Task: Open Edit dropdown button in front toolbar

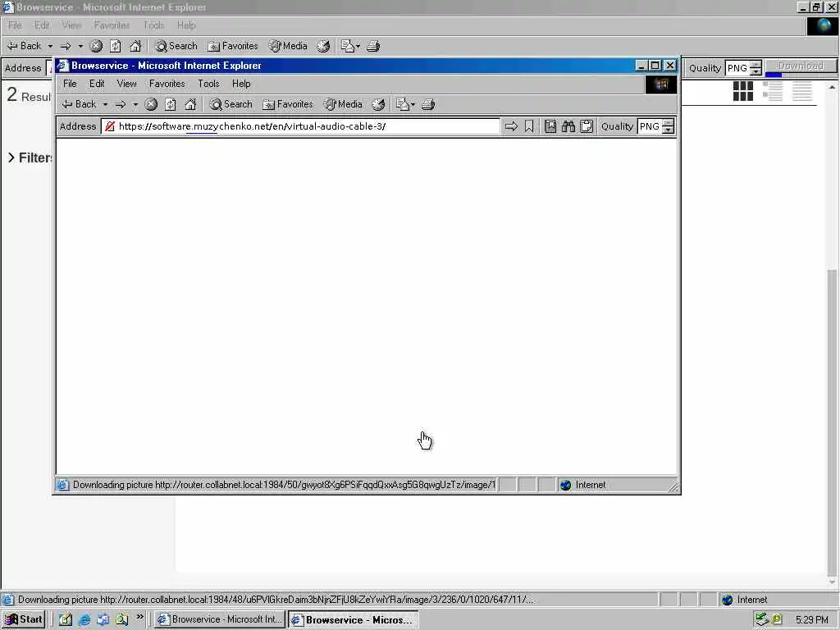Action: coord(405,104)
